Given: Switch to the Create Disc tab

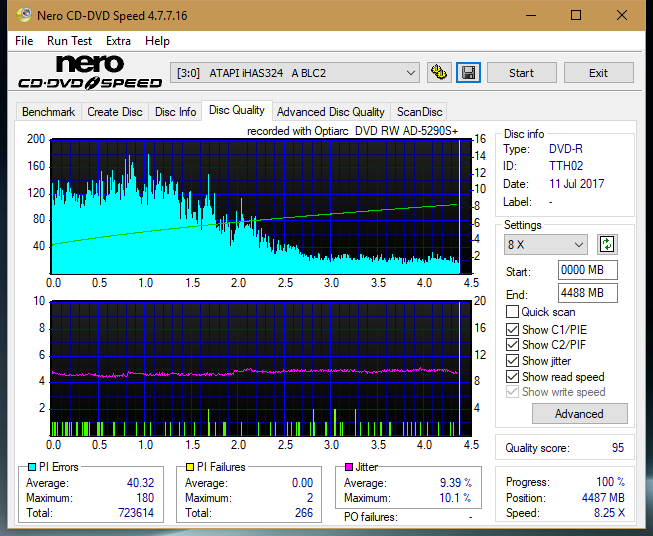Looking at the screenshot, I should (115, 112).
